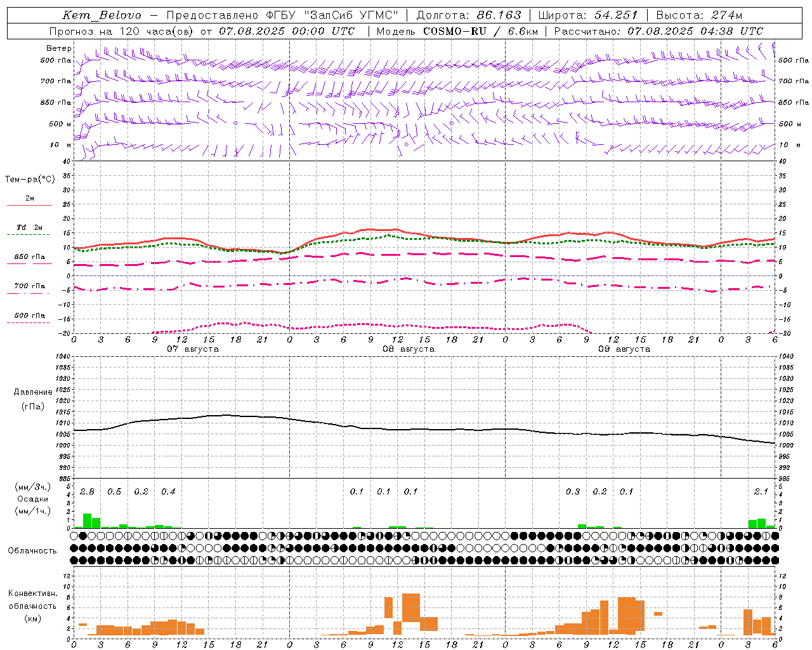Click the 10 м wind level label on left
This screenshot has height=650, width=812.
coord(61,145)
